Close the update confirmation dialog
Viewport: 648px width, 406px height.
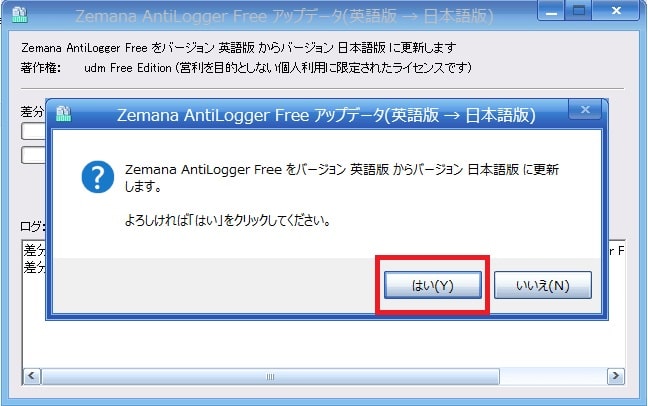tap(585, 110)
